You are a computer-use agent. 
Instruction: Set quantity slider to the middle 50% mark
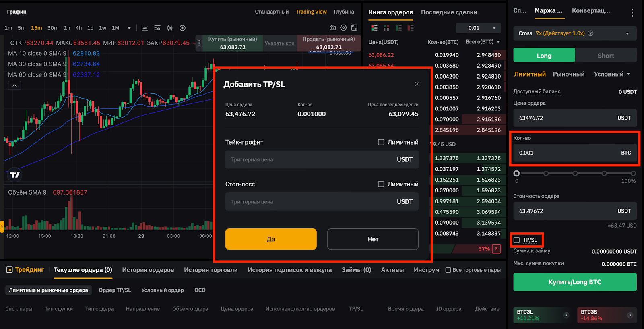click(575, 173)
